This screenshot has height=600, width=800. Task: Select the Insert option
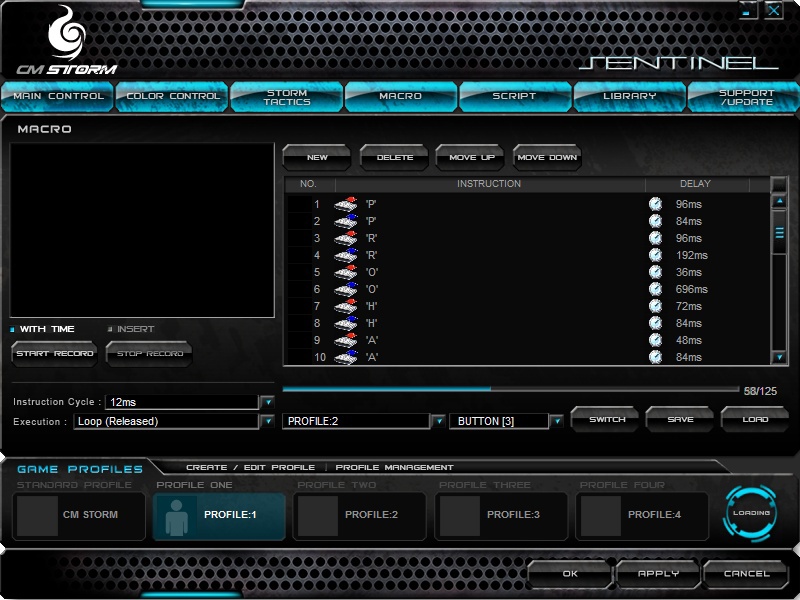(x=110, y=330)
